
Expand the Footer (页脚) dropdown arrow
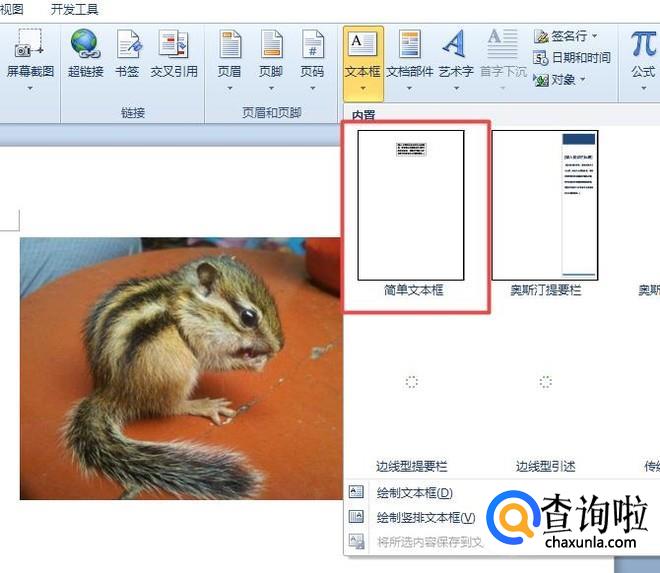(x=271, y=88)
